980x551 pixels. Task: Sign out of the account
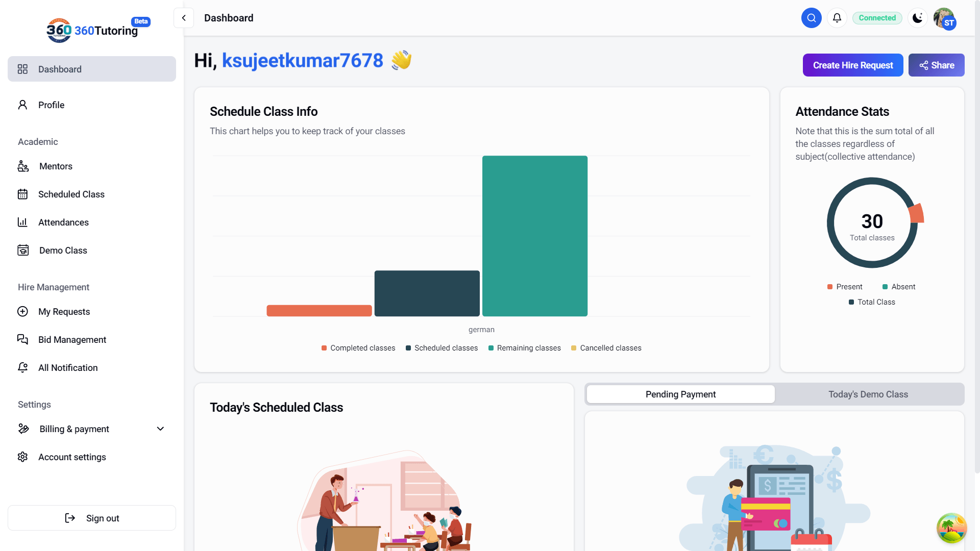point(92,518)
